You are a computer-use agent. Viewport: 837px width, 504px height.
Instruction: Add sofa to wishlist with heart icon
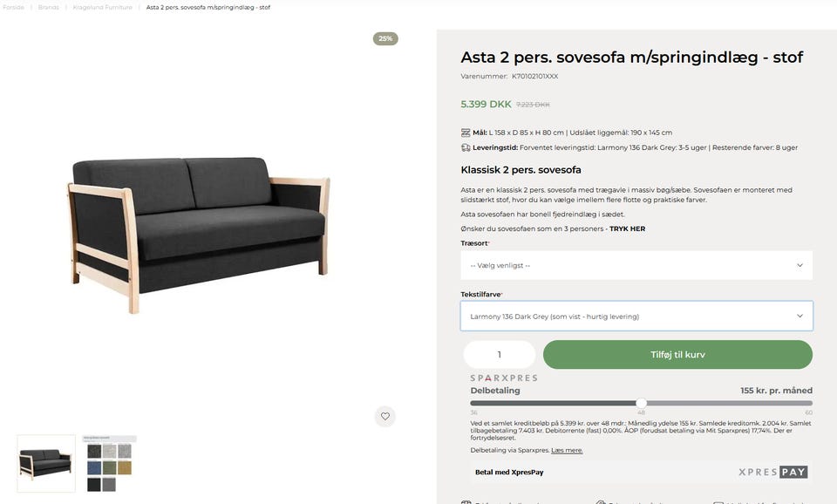pyautogui.click(x=384, y=417)
